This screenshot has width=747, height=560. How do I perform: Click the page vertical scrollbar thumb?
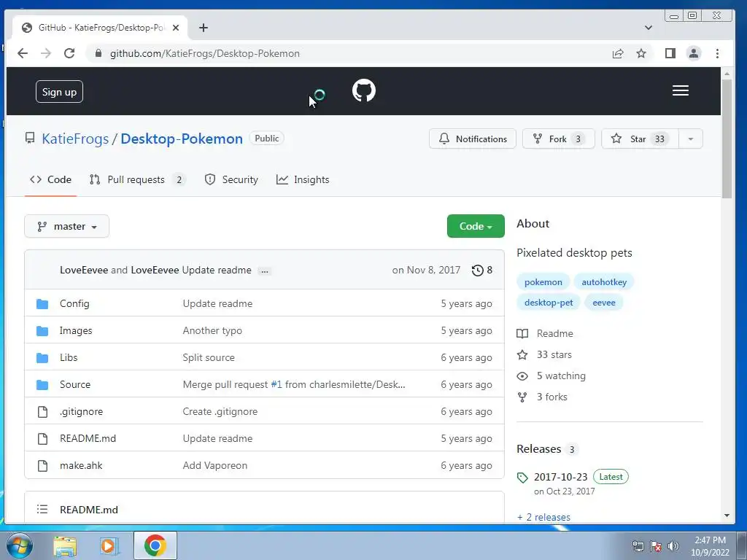point(727,138)
